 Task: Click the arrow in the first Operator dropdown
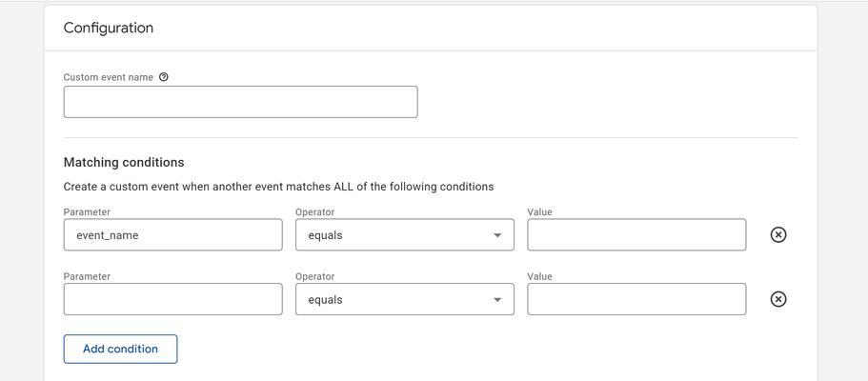pyautogui.click(x=497, y=235)
